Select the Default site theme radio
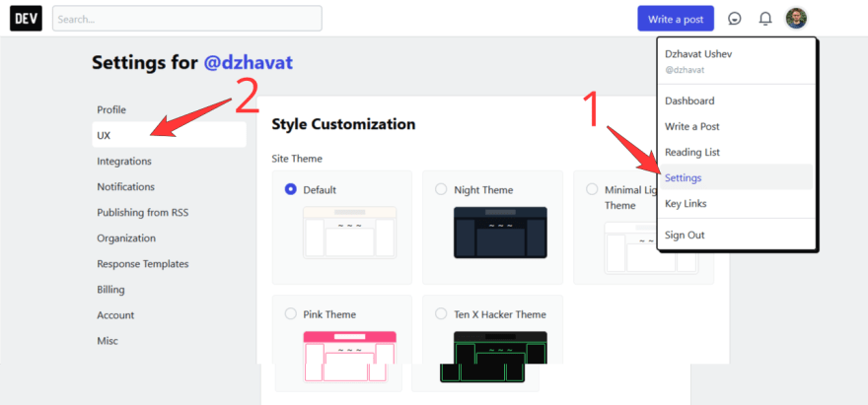Viewport: 868px width, 405px height. pos(290,189)
